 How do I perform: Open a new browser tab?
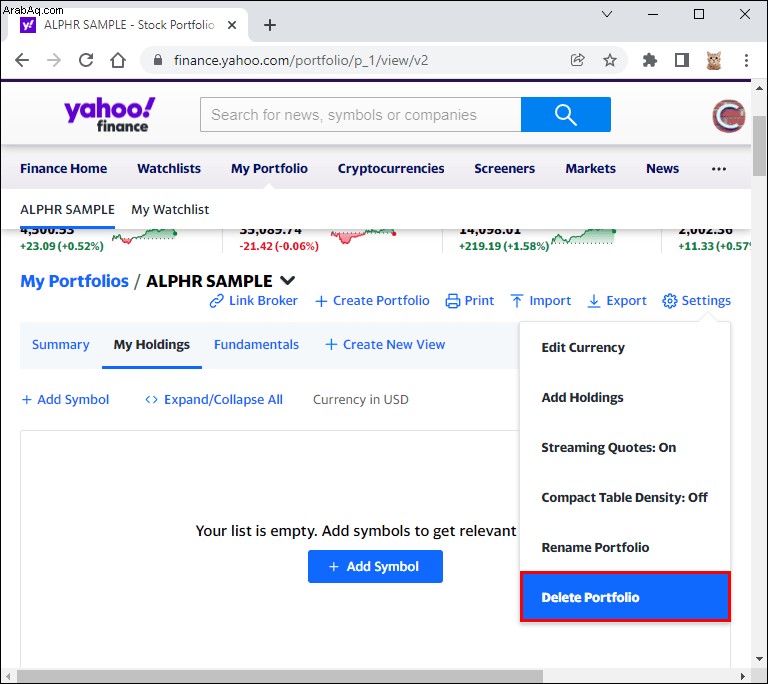(270, 25)
